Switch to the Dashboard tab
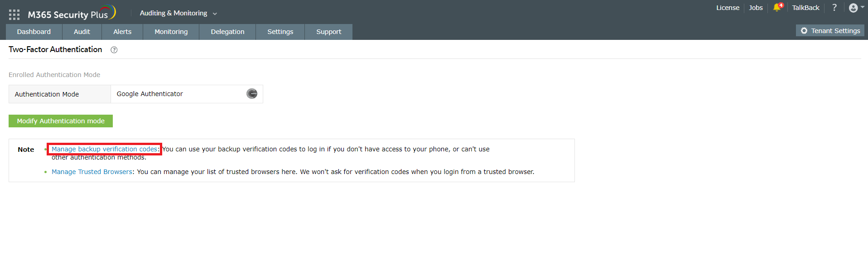 [34, 32]
